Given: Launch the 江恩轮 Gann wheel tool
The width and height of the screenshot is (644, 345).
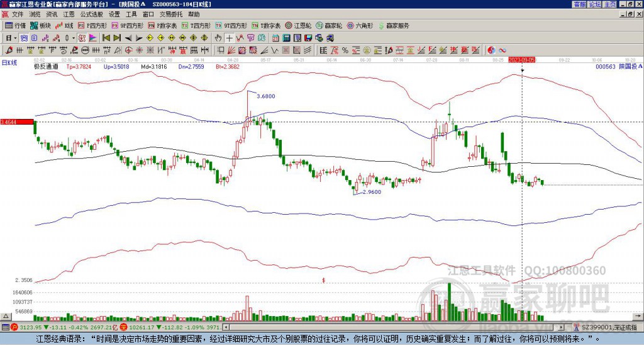Looking at the screenshot, I should click(298, 25).
